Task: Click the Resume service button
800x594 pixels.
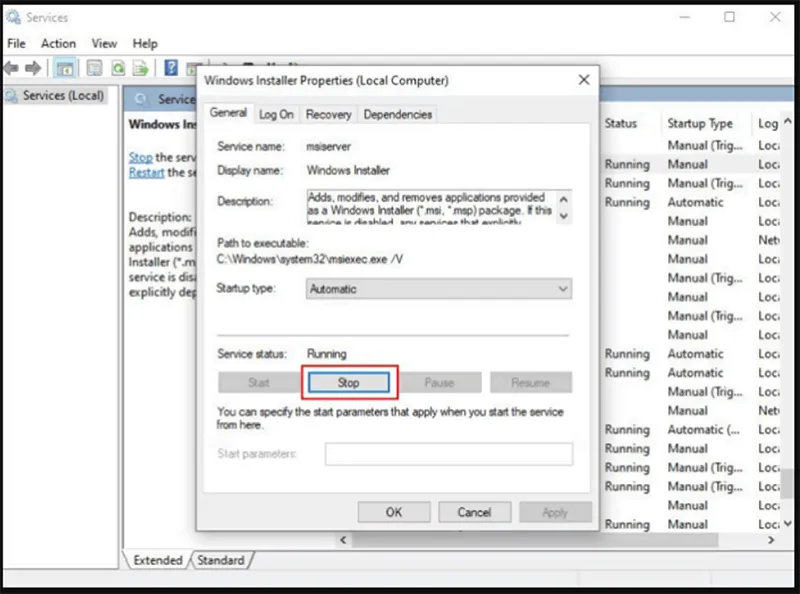Action: pos(531,382)
